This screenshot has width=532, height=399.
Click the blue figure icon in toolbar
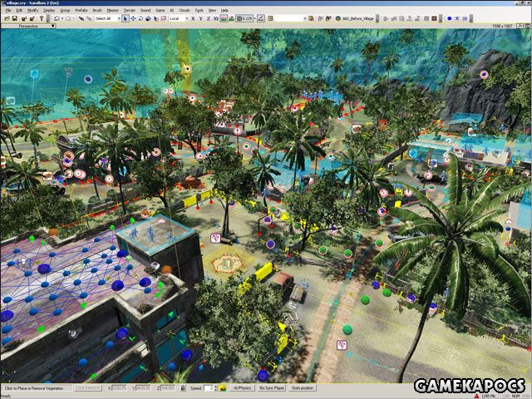tap(457, 18)
